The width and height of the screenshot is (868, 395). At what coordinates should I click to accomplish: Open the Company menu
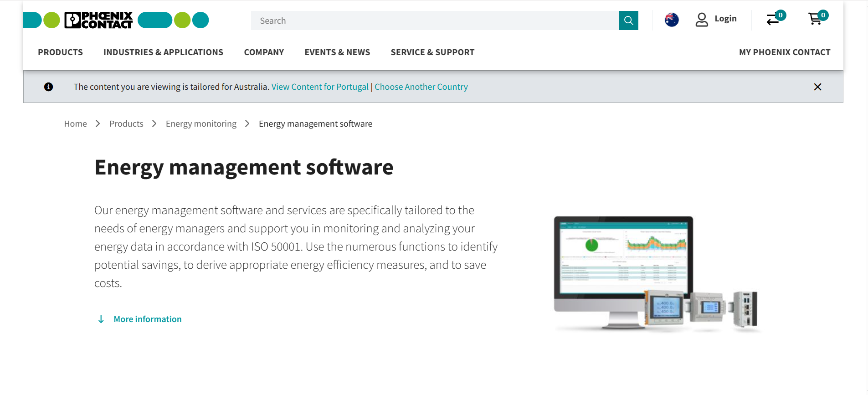[264, 52]
